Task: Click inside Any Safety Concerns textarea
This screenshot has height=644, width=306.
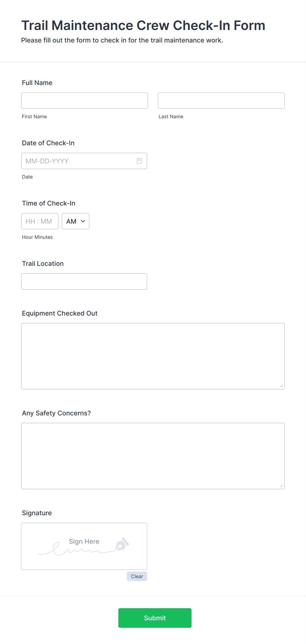Action: pyautogui.click(x=153, y=456)
